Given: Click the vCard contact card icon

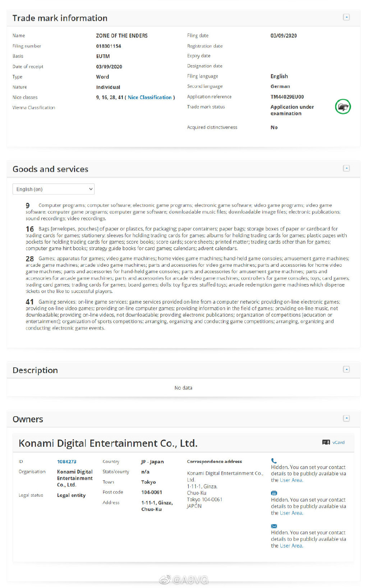Looking at the screenshot, I should 326,442.
